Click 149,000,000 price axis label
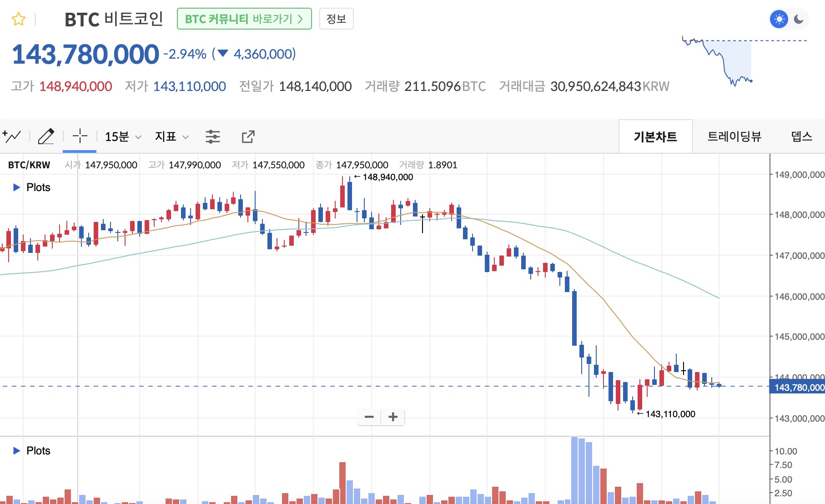 pyautogui.click(x=799, y=175)
